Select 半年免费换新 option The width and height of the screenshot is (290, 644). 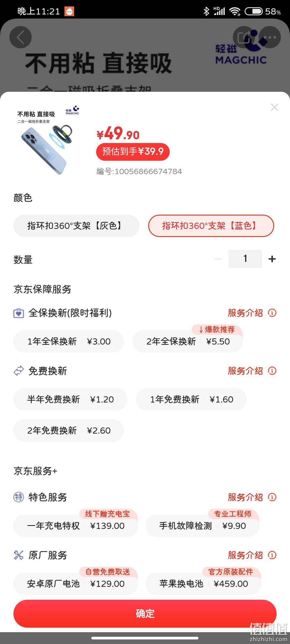[x=70, y=399]
